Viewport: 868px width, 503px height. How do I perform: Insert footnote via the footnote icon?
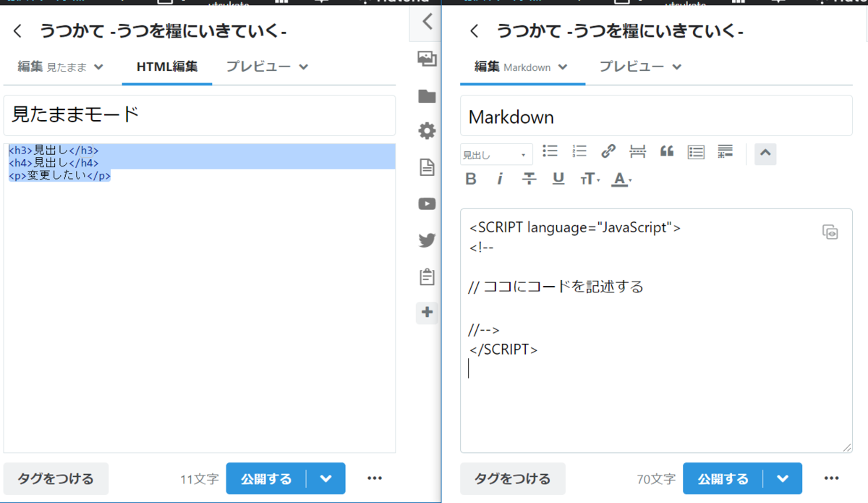(726, 151)
